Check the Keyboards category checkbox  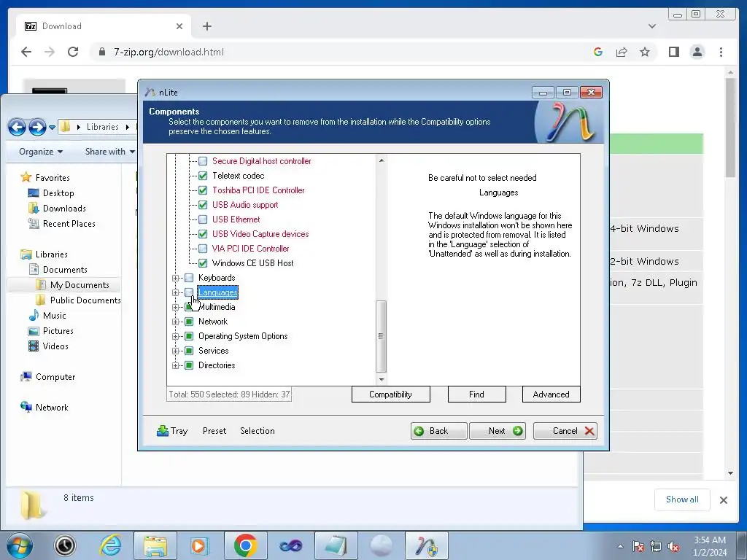tap(189, 278)
